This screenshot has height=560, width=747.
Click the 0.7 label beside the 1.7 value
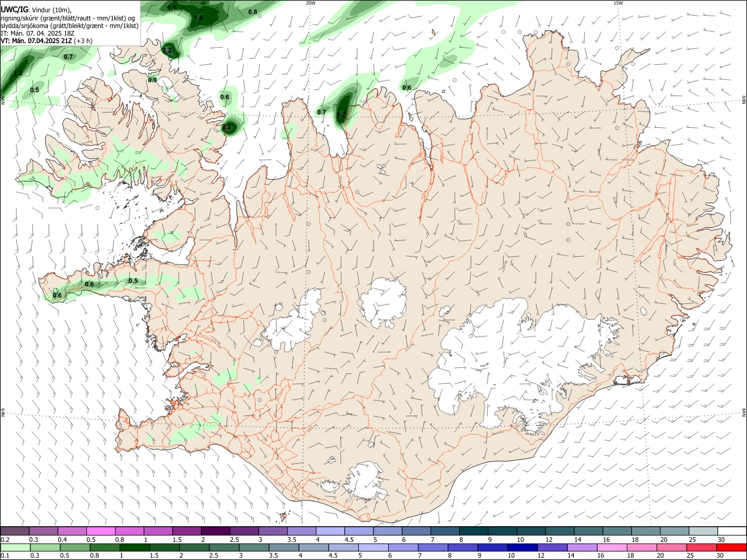click(322, 112)
